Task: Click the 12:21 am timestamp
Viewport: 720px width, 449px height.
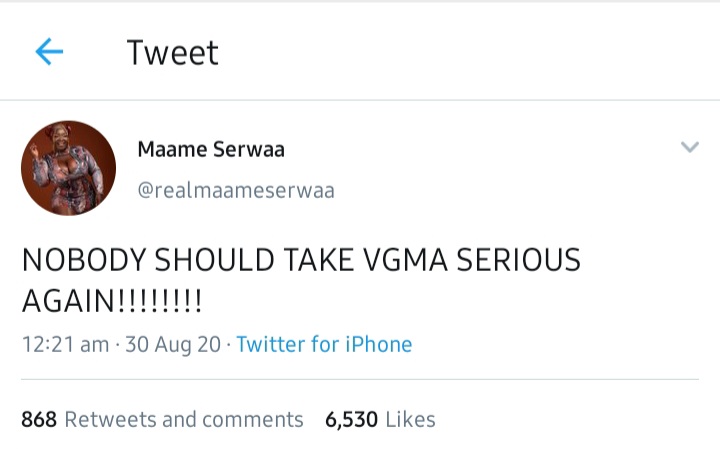Action: tap(65, 344)
